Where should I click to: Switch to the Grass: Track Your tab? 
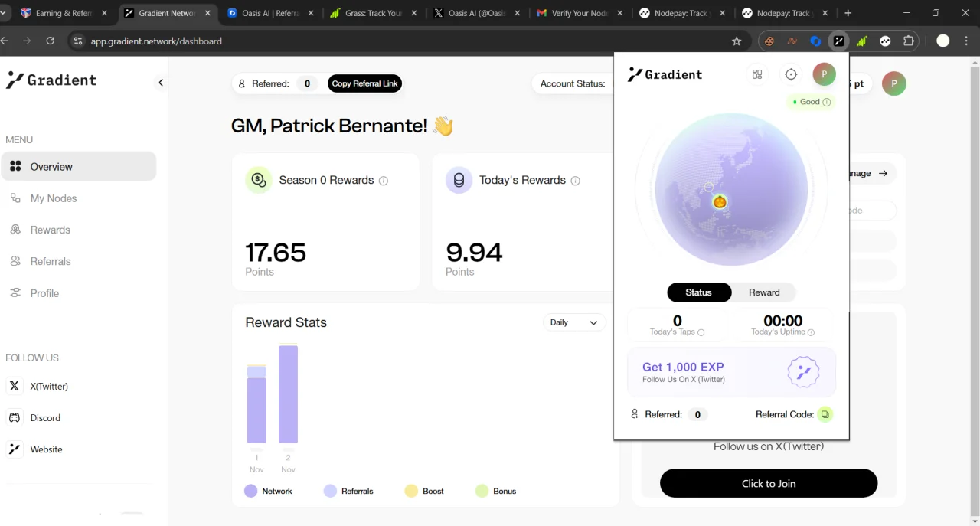pos(374,13)
